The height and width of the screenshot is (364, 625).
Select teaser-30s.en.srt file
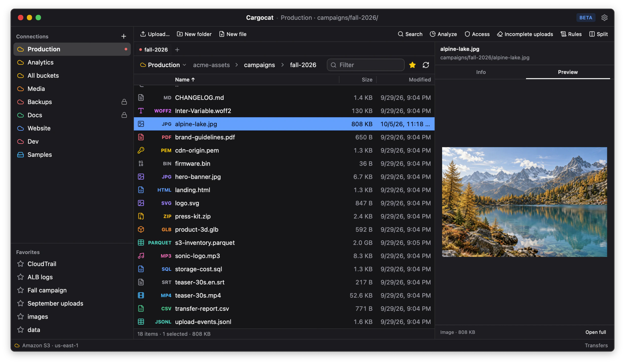point(284,282)
